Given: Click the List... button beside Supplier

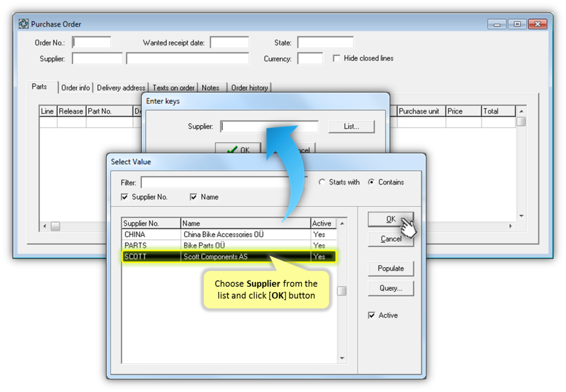Looking at the screenshot, I should pos(351,127).
